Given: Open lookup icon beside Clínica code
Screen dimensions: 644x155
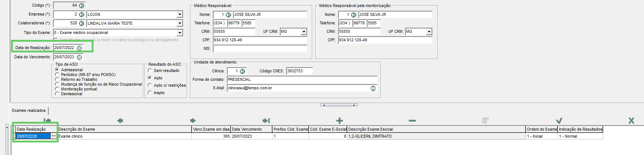Looking at the screenshot, I should tap(242, 71).
